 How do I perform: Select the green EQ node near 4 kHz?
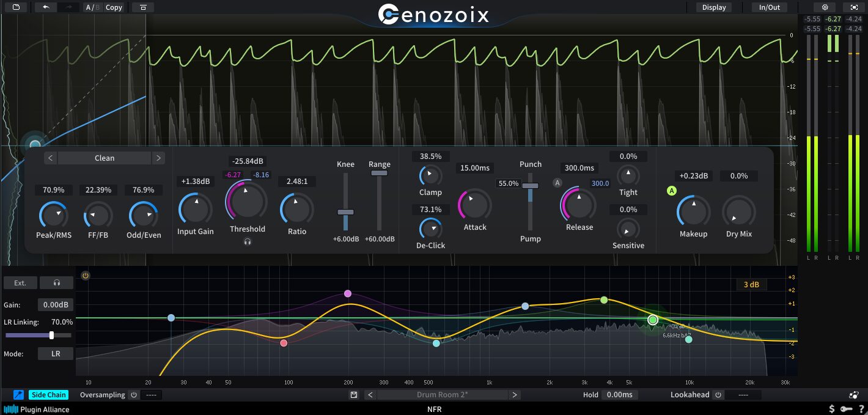pyautogui.click(x=604, y=300)
